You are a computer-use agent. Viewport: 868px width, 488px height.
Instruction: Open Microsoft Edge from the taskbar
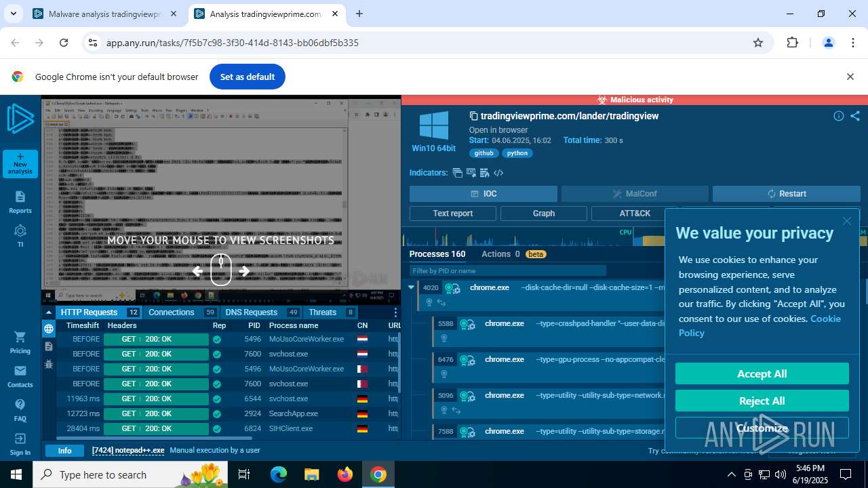(279, 474)
